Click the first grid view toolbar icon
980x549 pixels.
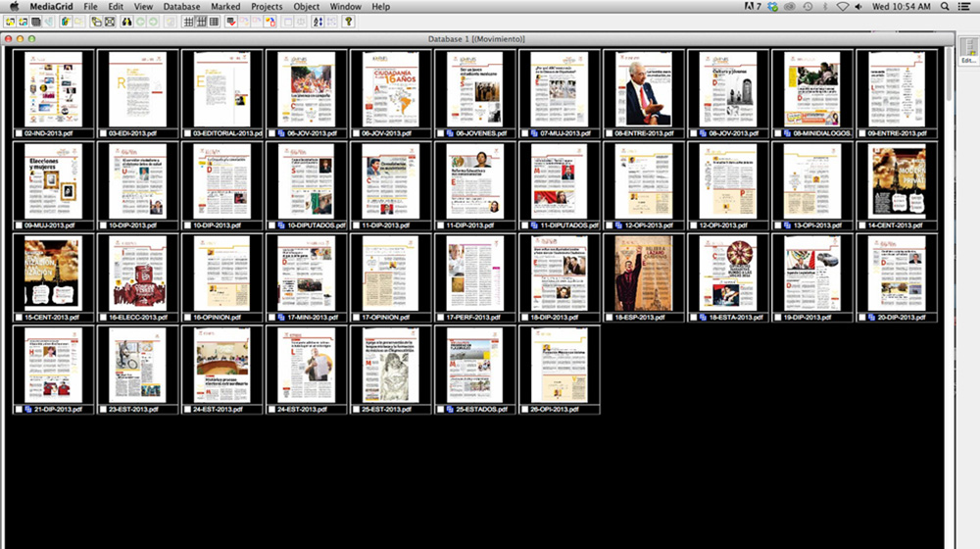(188, 22)
